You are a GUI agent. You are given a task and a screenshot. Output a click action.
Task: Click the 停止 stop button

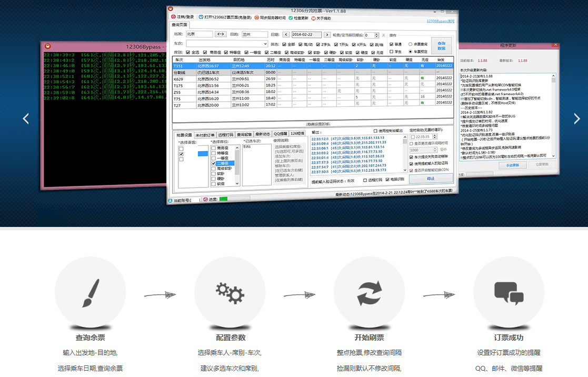pos(431,178)
